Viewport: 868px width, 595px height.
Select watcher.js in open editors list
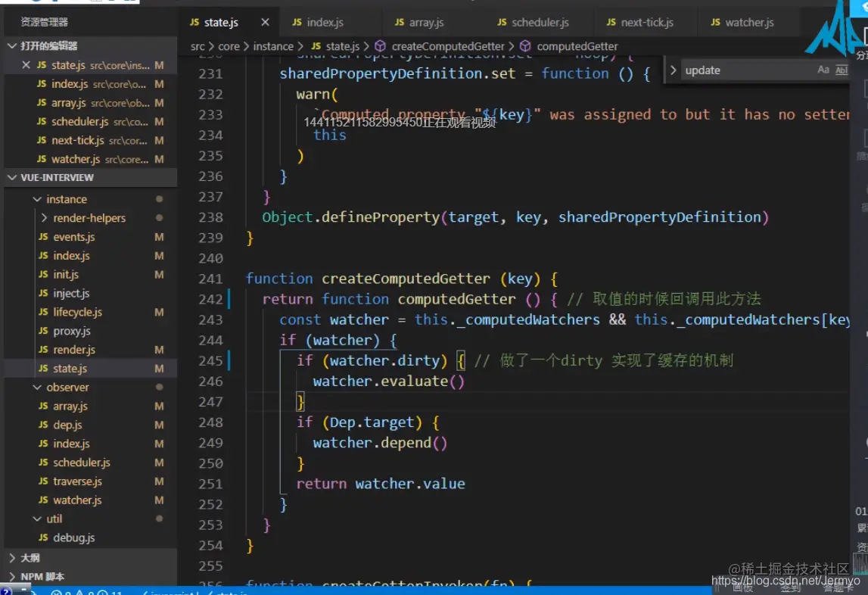(x=90, y=159)
